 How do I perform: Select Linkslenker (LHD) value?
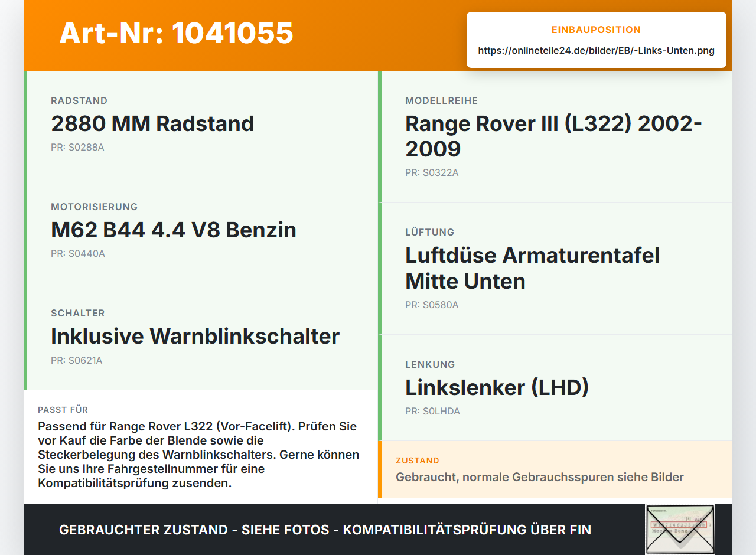click(x=497, y=388)
